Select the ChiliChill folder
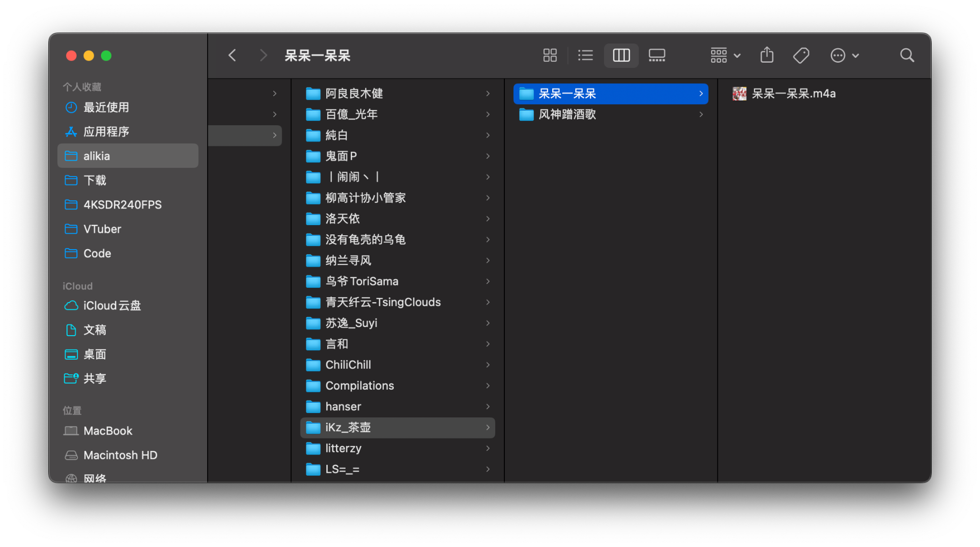Screen dimensions: 980x547 coord(348,364)
